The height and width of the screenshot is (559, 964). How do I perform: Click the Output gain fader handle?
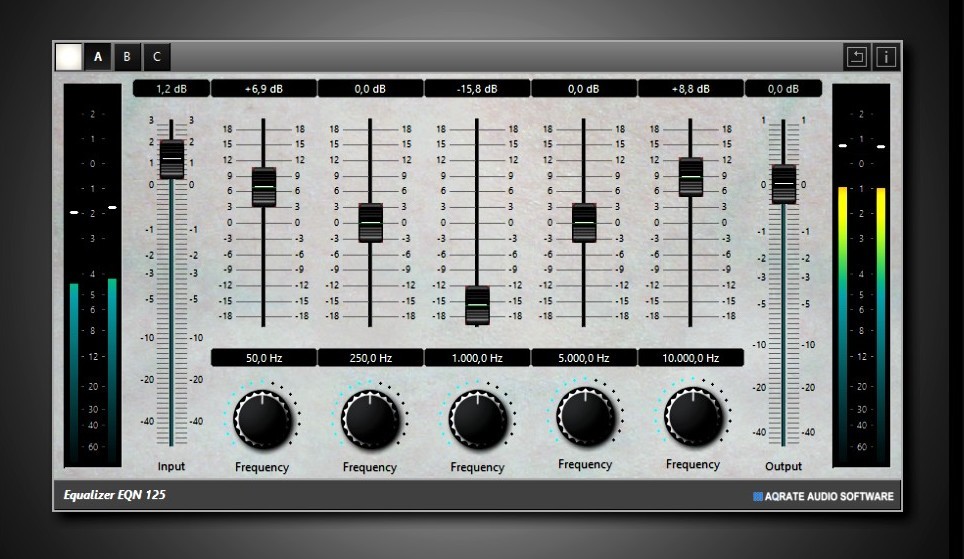click(x=784, y=184)
